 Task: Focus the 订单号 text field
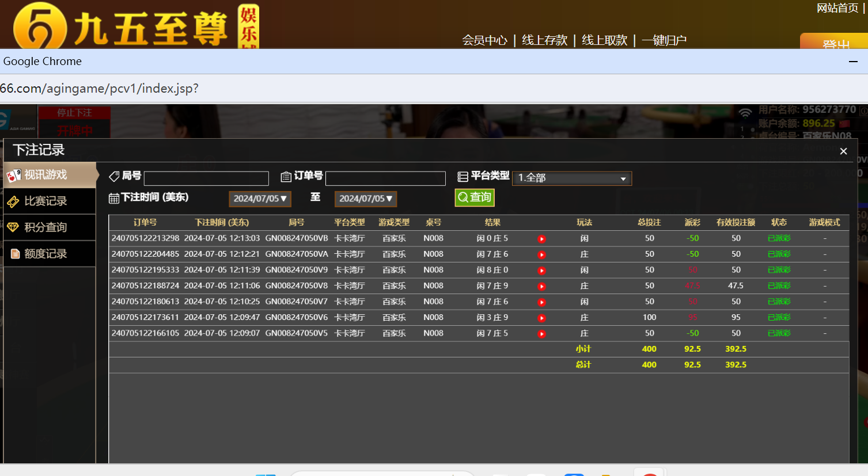(385, 178)
